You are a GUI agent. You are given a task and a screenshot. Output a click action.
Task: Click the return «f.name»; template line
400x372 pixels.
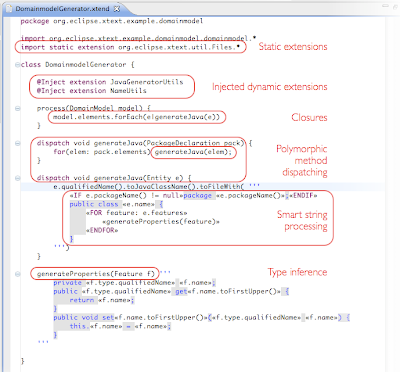click(x=102, y=300)
